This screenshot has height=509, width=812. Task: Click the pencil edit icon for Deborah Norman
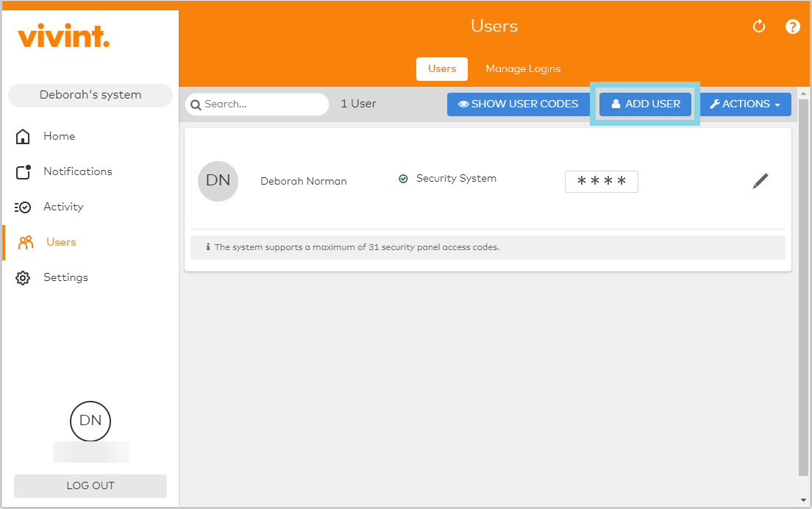point(761,181)
